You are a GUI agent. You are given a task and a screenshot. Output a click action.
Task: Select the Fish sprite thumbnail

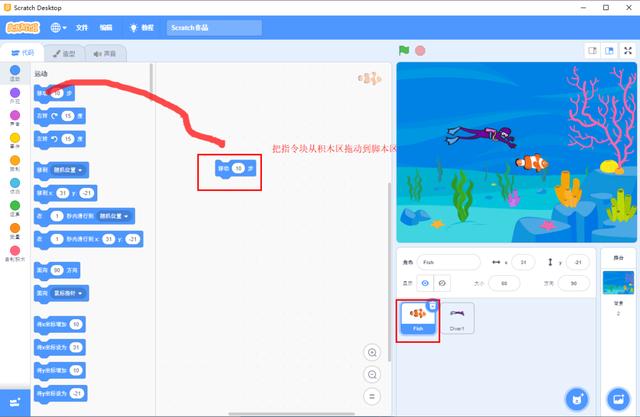pyautogui.click(x=418, y=318)
